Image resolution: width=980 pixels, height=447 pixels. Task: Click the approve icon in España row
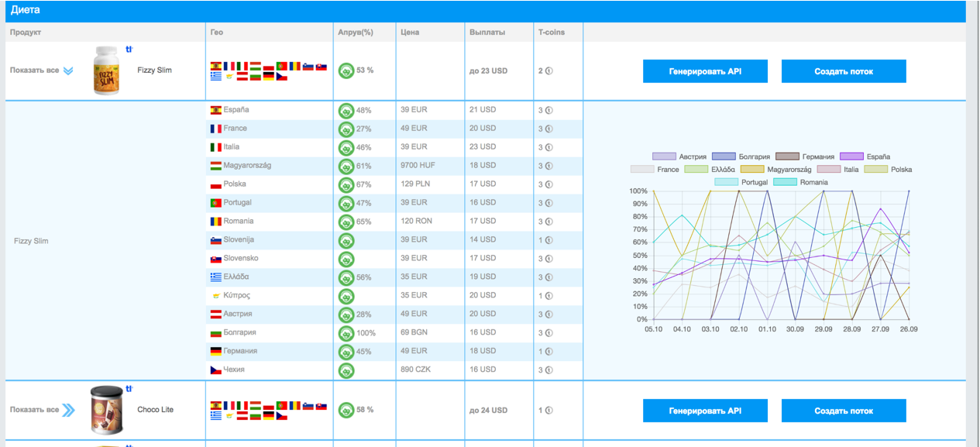point(346,110)
